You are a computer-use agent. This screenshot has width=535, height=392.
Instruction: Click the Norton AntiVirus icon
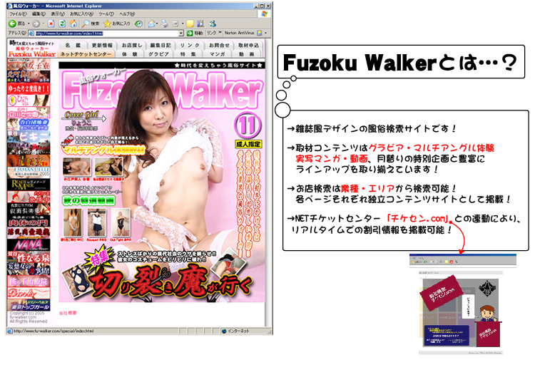[x=260, y=33]
